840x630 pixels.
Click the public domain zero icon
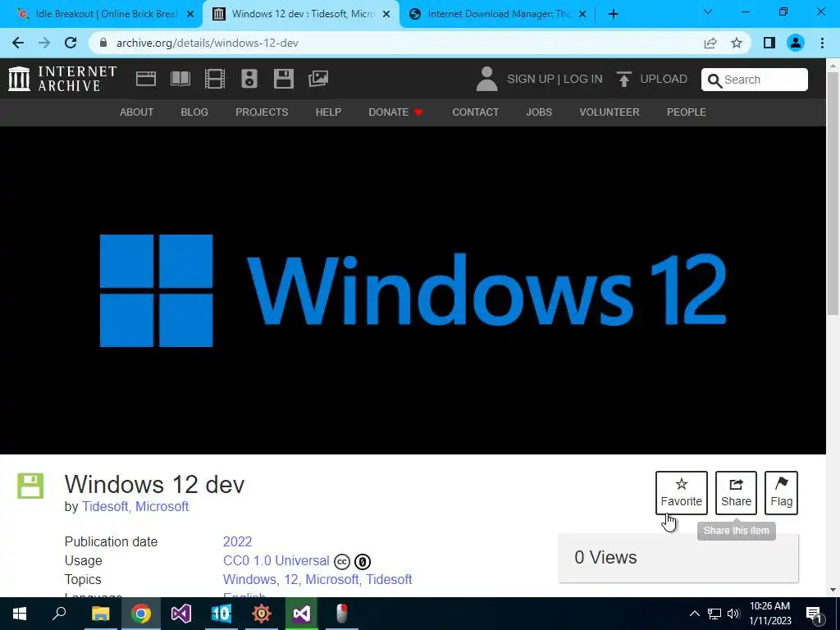coord(363,561)
